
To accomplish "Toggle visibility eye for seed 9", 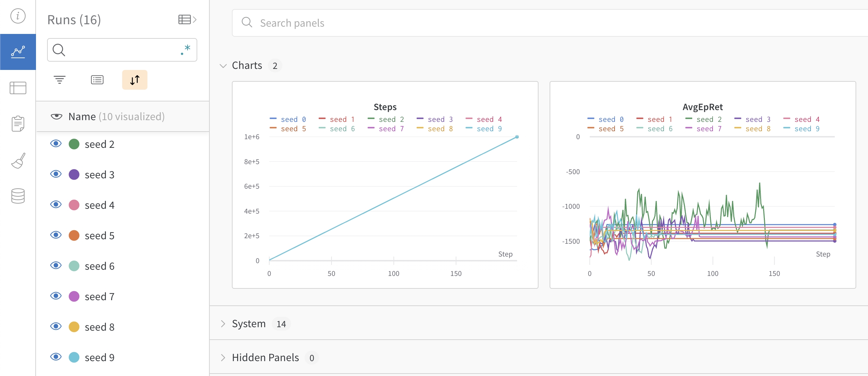I will coord(56,357).
